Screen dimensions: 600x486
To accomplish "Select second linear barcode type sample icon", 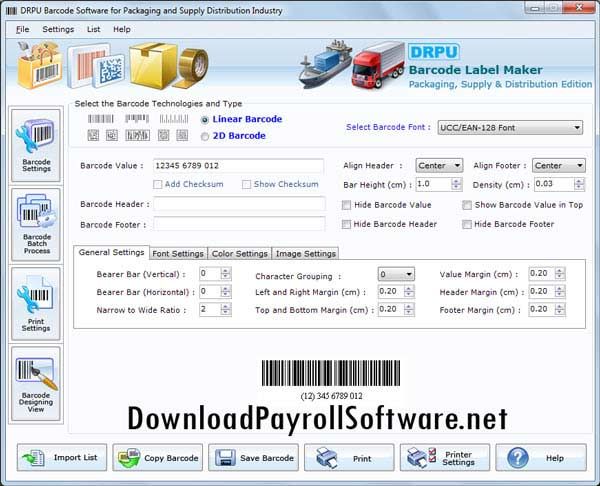I will point(137,119).
